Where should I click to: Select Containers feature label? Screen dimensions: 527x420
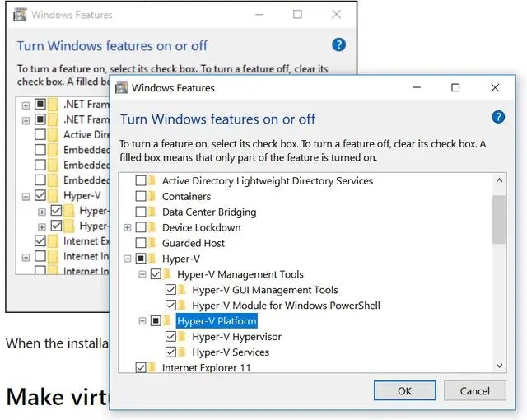(186, 196)
